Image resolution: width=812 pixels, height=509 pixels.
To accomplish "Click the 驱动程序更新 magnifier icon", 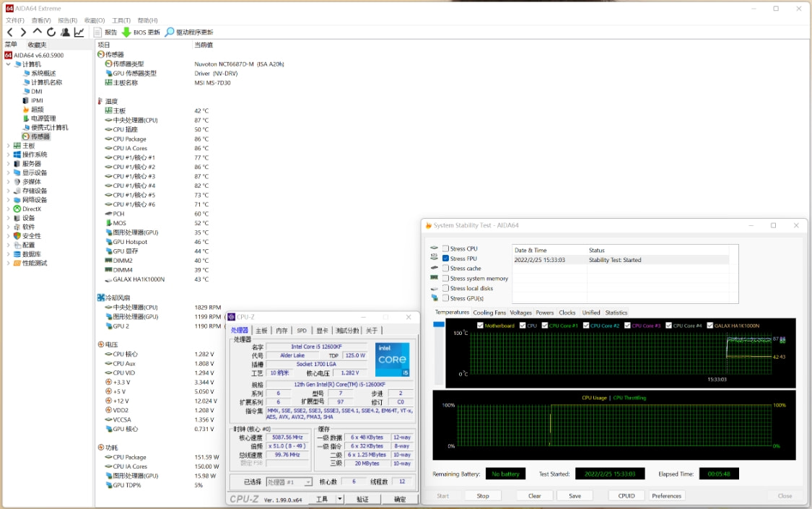I will [x=170, y=32].
